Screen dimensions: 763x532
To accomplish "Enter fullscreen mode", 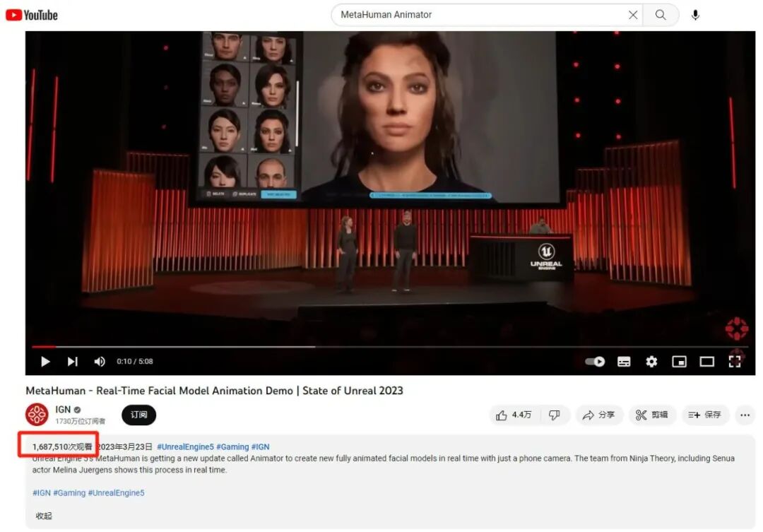I will coord(735,362).
